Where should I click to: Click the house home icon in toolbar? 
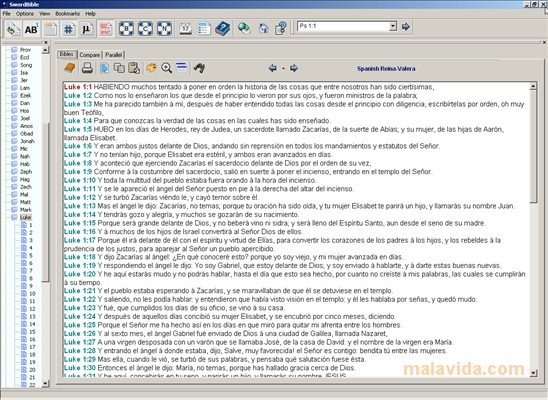264,28
